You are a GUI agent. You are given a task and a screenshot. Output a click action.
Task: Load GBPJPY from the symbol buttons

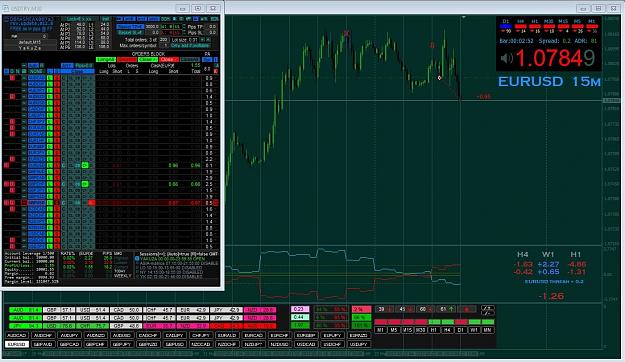(x=122, y=344)
